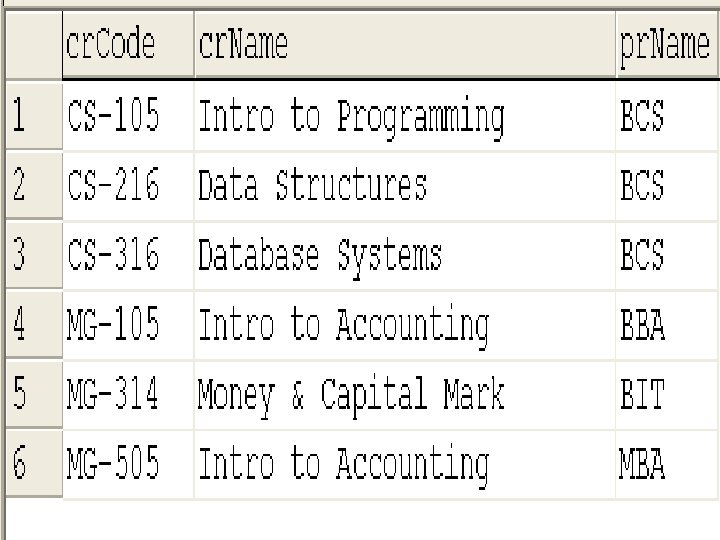Select the Data Structures cell
Viewport: 720px width, 540px height.
pyautogui.click(x=405, y=185)
